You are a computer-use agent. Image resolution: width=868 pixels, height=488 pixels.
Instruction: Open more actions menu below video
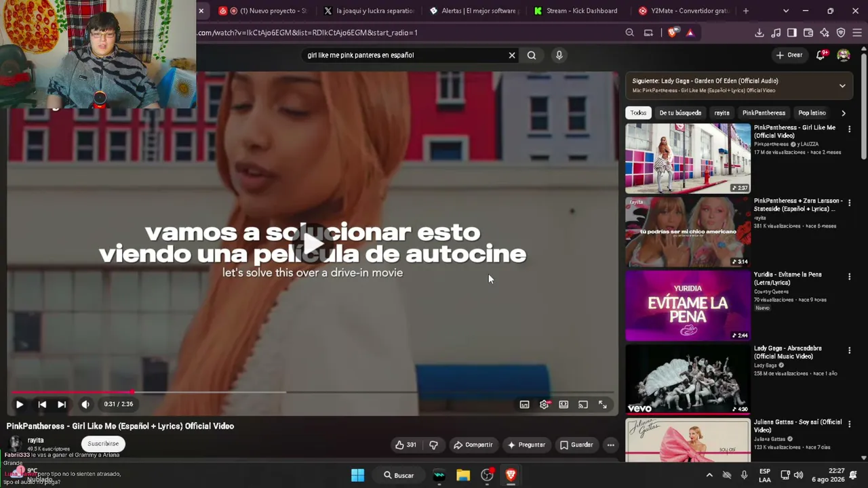611,445
